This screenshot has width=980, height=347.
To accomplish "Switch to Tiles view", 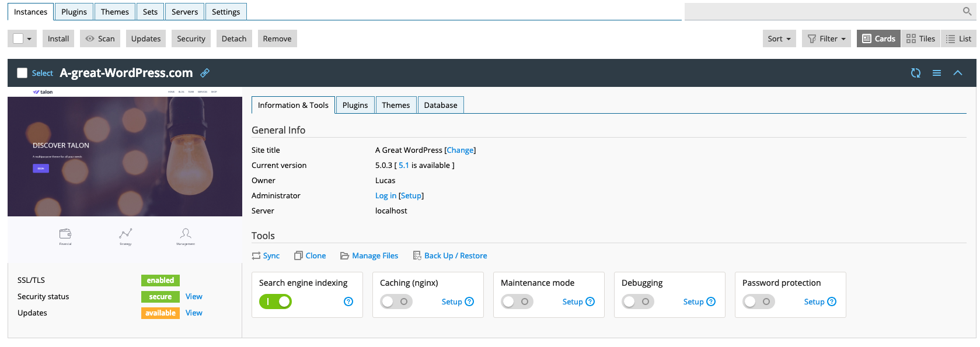I will (x=920, y=38).
